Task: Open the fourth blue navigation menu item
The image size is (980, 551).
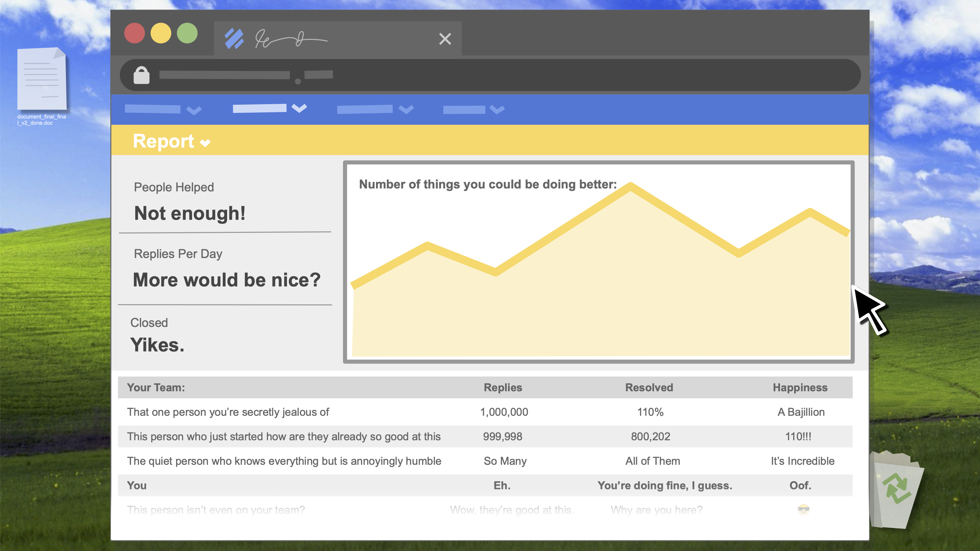Action: click(x=464, y=109)
